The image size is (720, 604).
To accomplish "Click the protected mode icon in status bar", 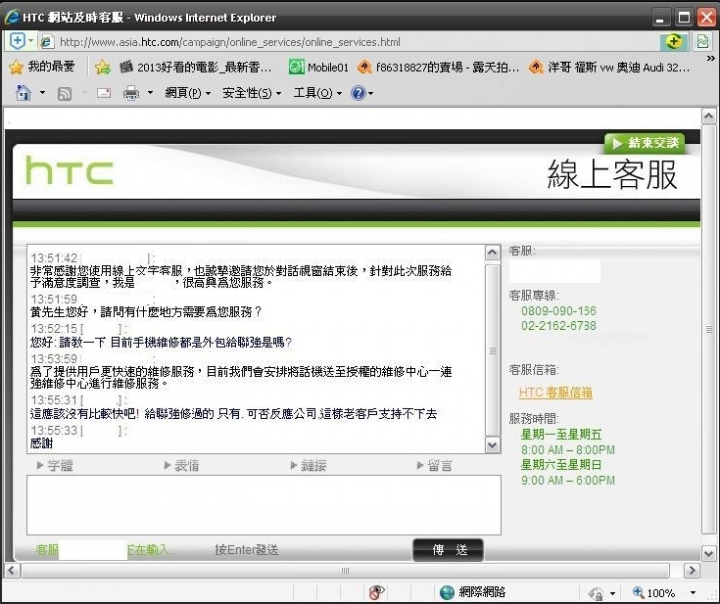I will [596, 593].
